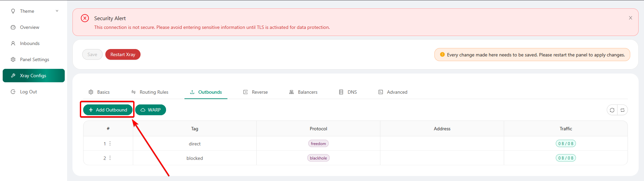
Task: Open Panel Settings from the sidebar
Action: (x=34, y=59)
